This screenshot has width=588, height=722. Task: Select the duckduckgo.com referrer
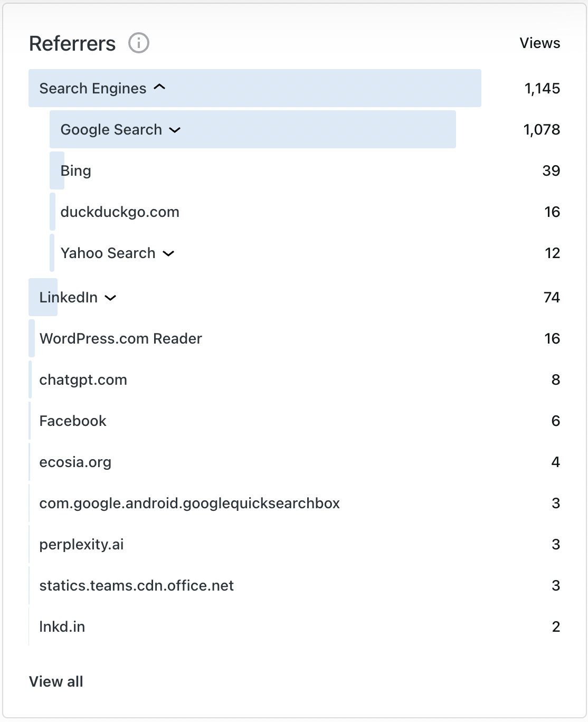tap(120, 212)
